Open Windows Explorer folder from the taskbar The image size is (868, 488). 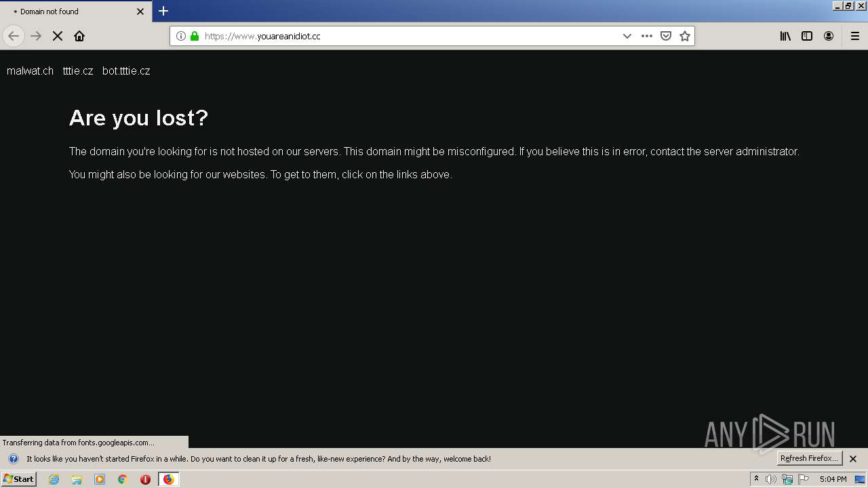coord(77,479)
